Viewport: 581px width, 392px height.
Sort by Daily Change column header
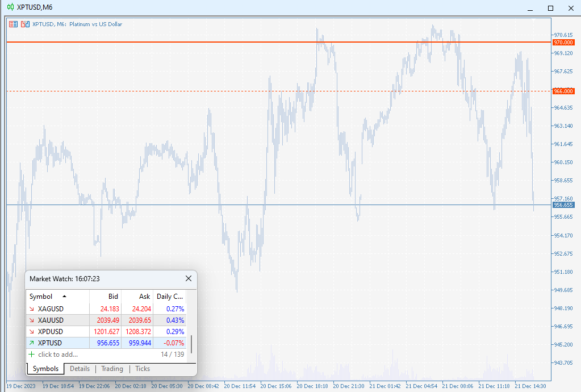pyautogui.click(x=170, y=297)
